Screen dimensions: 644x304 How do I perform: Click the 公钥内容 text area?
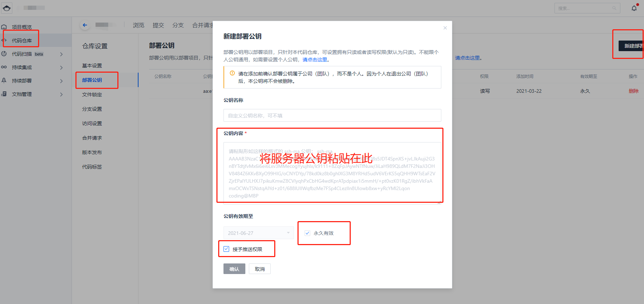click(x=332, y=173)
